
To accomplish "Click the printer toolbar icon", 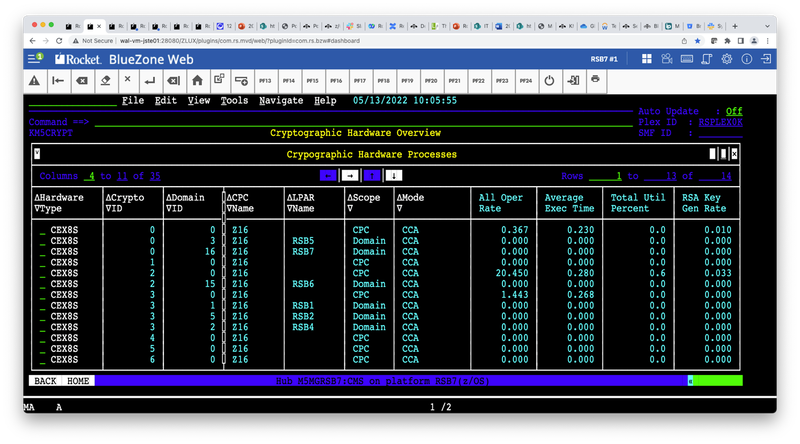I will coord(595,80).
